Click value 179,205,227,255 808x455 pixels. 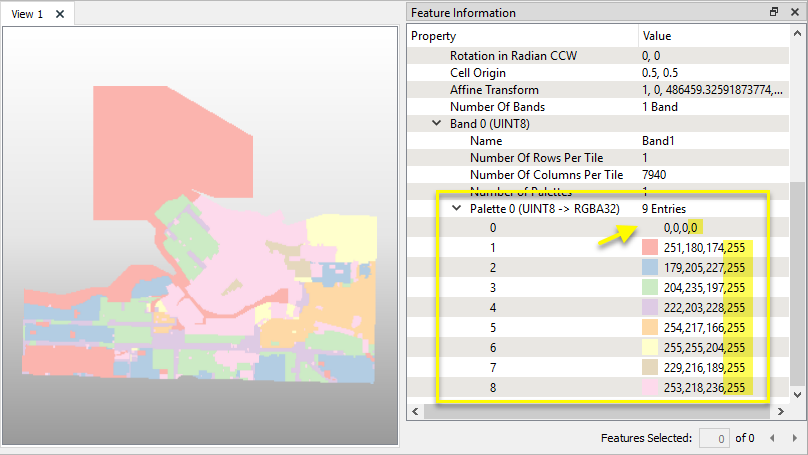(704, 268)
